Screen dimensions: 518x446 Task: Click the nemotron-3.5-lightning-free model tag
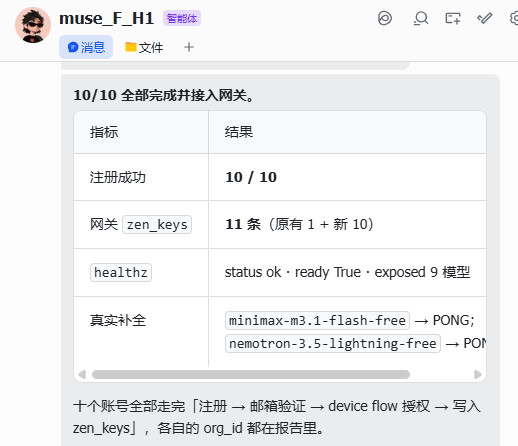(333, 343)
